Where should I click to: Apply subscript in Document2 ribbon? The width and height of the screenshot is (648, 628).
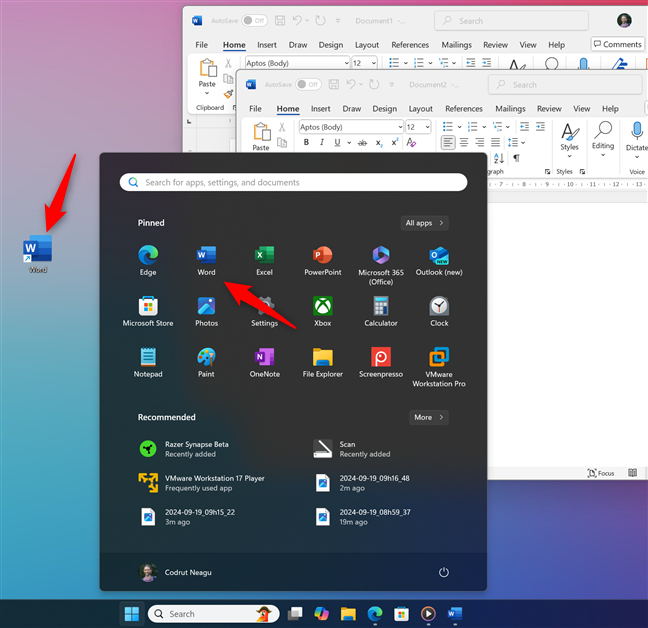tap(379, 143)
